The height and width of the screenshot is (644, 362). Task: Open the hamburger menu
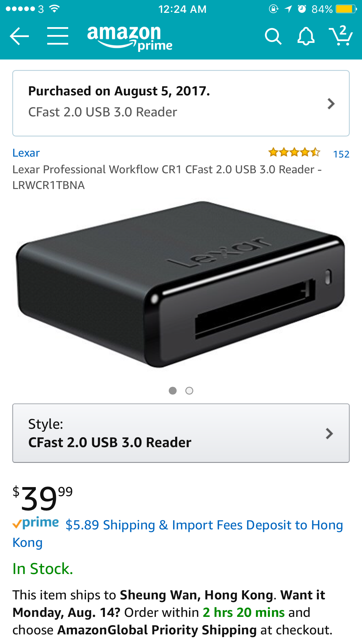[58, 36]
